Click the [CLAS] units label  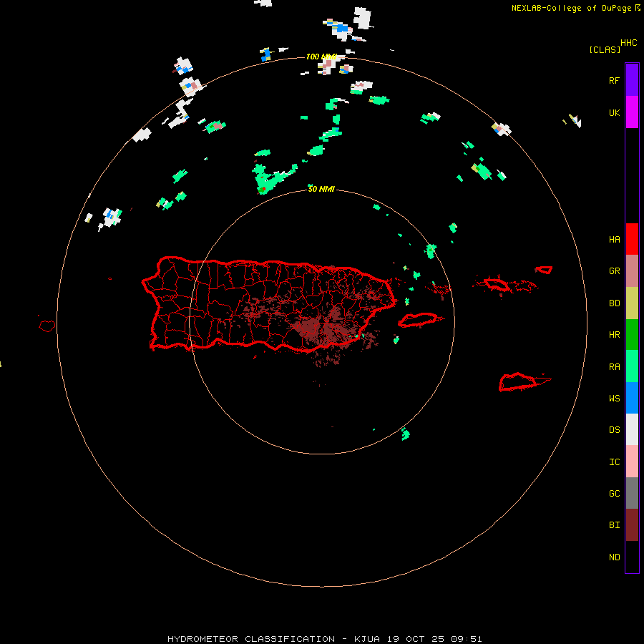click(x=605, y=49)
